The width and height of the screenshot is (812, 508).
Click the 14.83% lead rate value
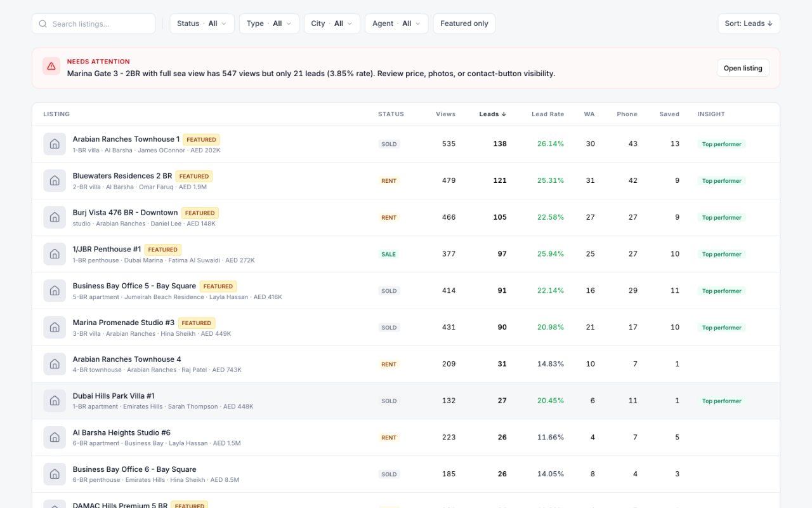550,364
